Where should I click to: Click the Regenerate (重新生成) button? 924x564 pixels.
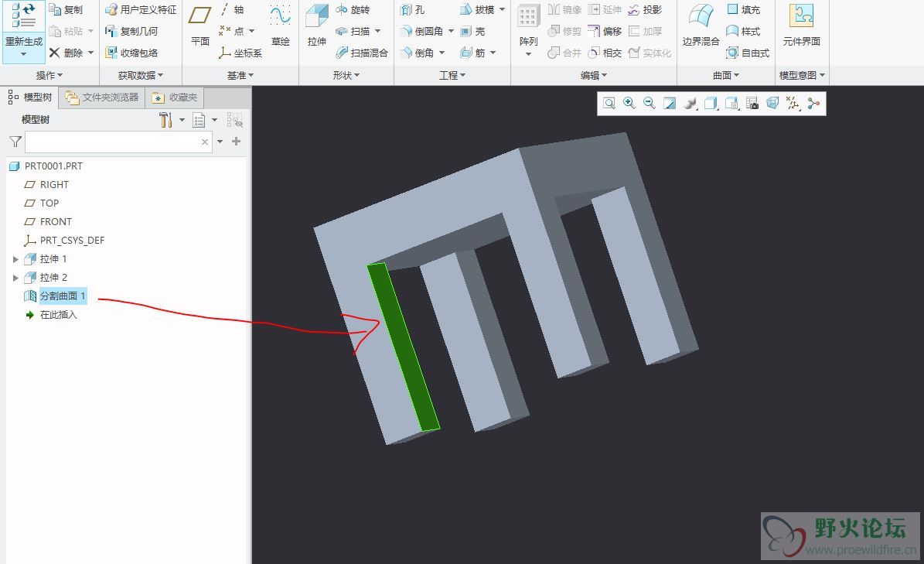click(x=23, y=31)
